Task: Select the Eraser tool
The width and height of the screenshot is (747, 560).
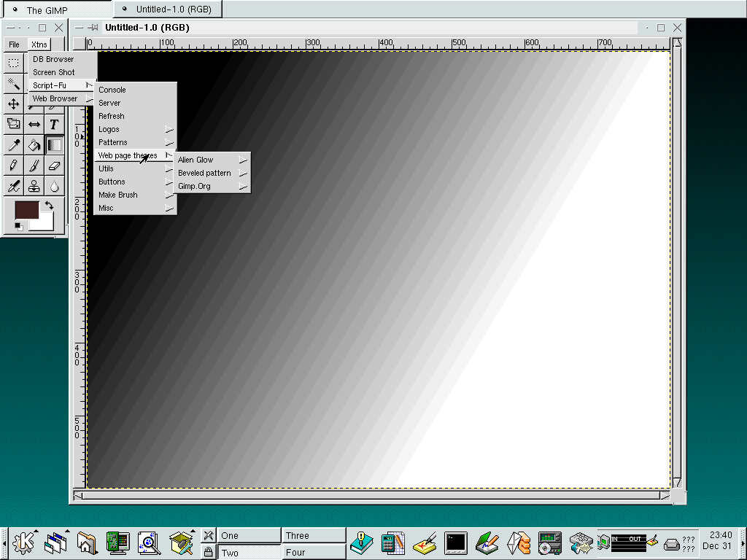Action: click(x=55, y=166)
